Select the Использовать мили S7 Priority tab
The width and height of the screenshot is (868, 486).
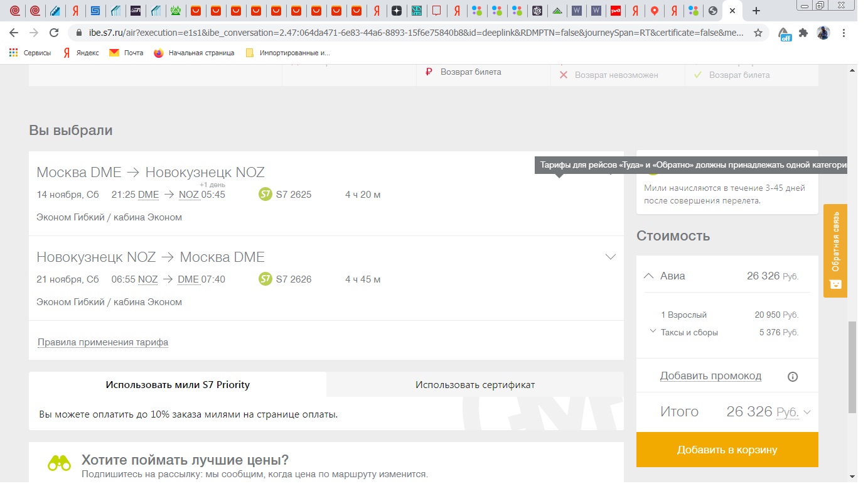(x=178, y=385)
